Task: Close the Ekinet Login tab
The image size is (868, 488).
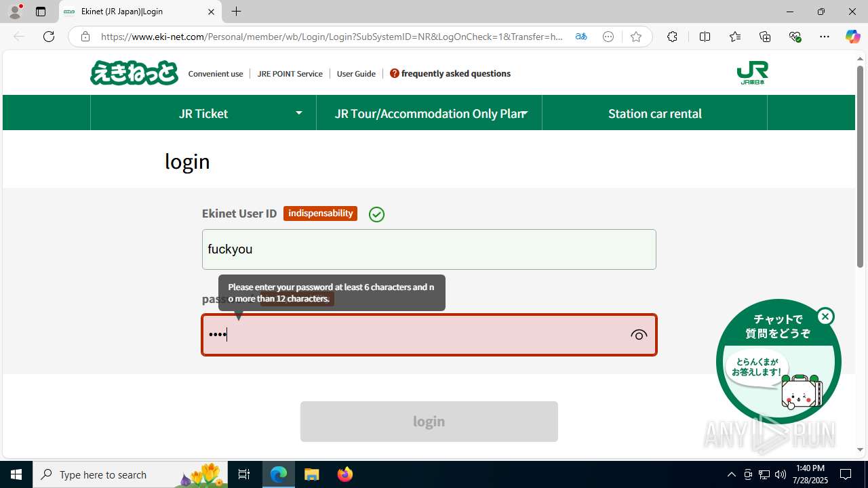Action: (211, 12)
